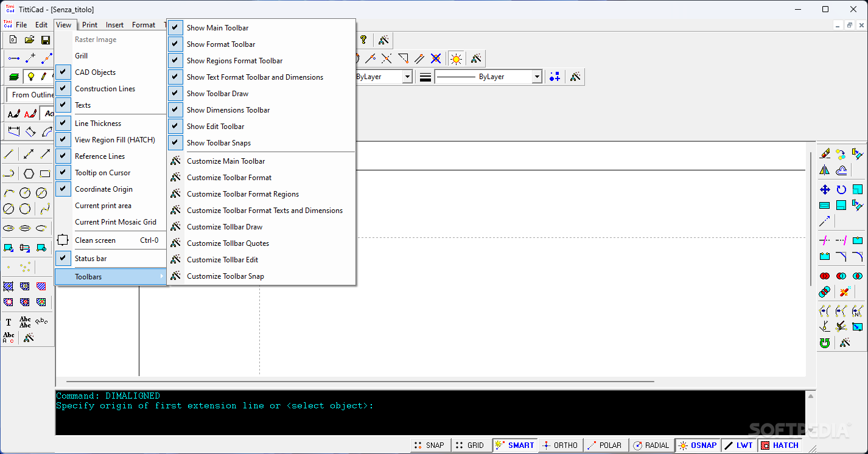Expand the Toolbars submenu

[110, 277]
